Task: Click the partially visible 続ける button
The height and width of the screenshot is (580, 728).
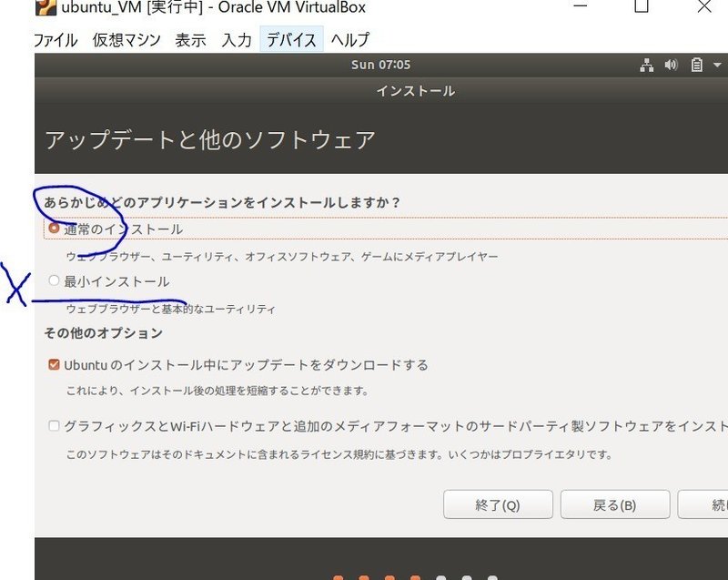Action: 703,504
